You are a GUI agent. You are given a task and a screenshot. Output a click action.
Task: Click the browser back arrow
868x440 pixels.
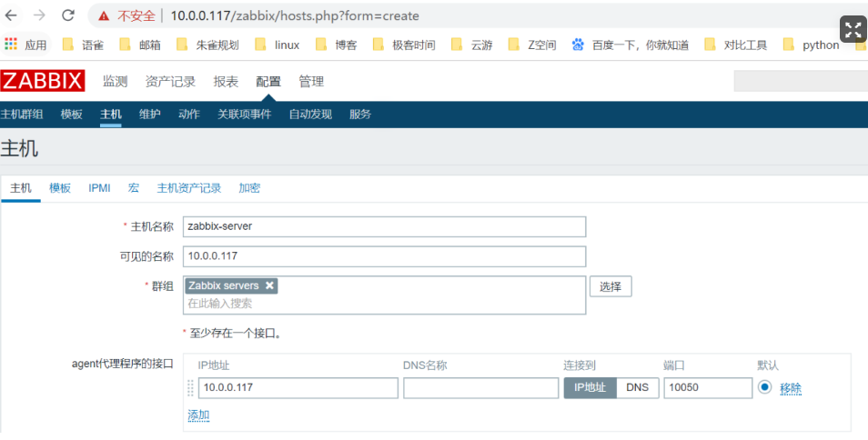[x=11, y=15]
